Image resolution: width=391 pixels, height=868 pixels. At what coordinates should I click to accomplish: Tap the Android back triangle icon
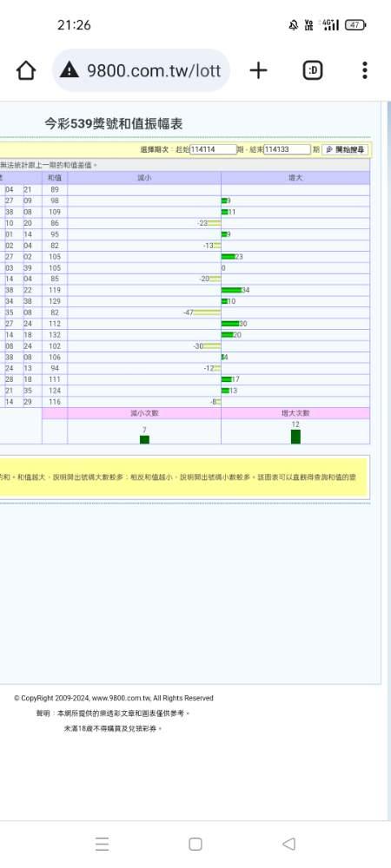(x=288, y=844)
